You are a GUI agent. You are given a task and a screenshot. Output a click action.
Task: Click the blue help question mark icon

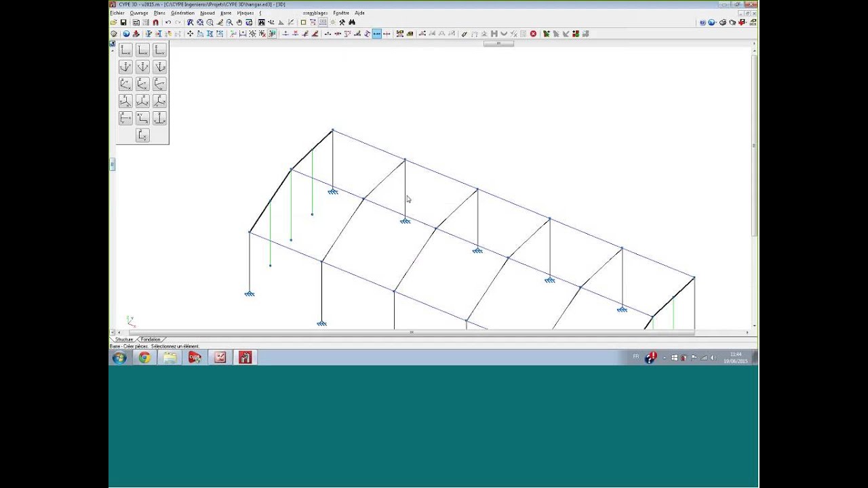703,22
